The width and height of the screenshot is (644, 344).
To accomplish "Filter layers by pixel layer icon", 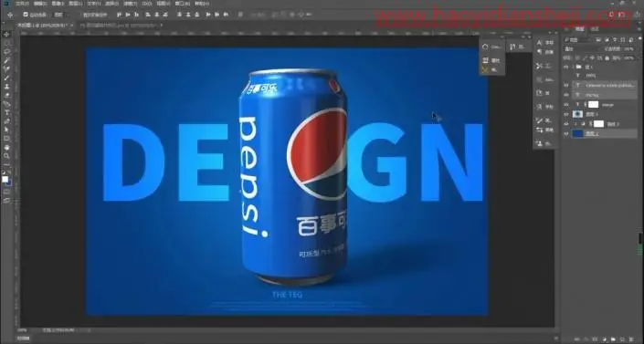I will point(599,40).
